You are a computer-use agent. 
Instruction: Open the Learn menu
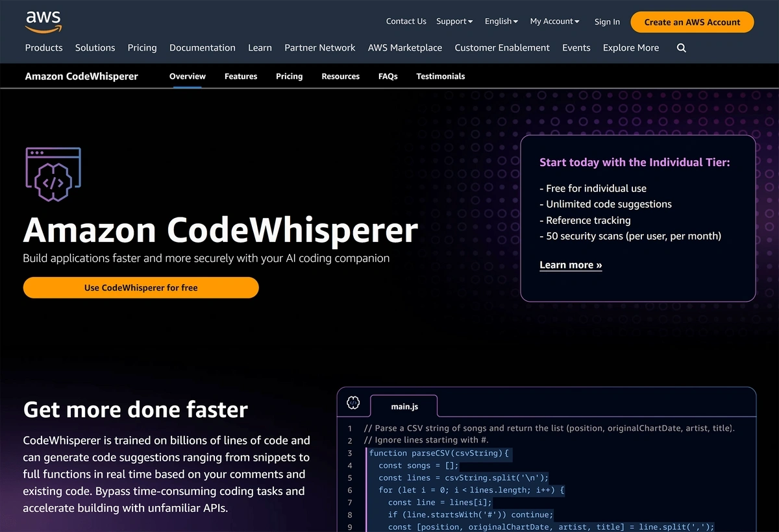[x=260, y=48]
